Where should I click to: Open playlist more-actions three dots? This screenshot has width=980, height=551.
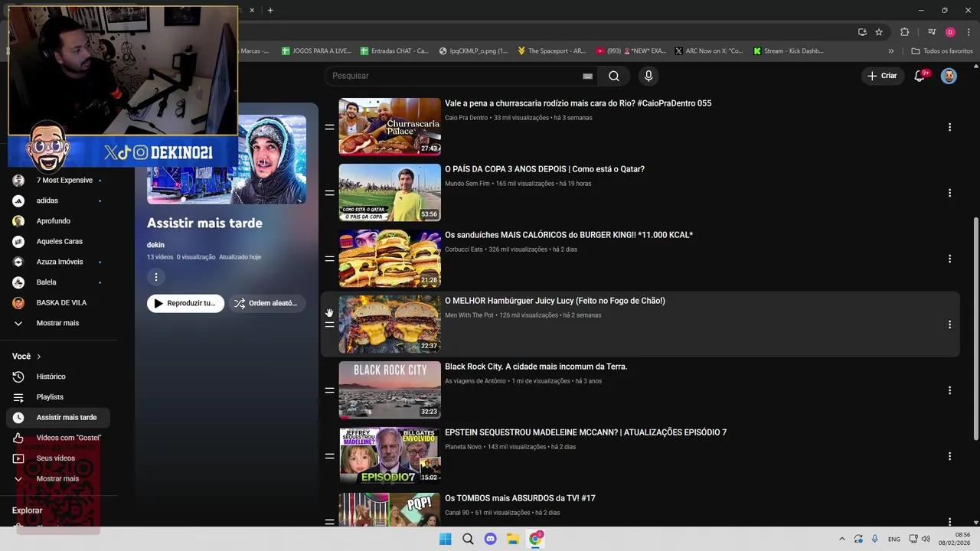pyautogui.click(x=155, y=277)
